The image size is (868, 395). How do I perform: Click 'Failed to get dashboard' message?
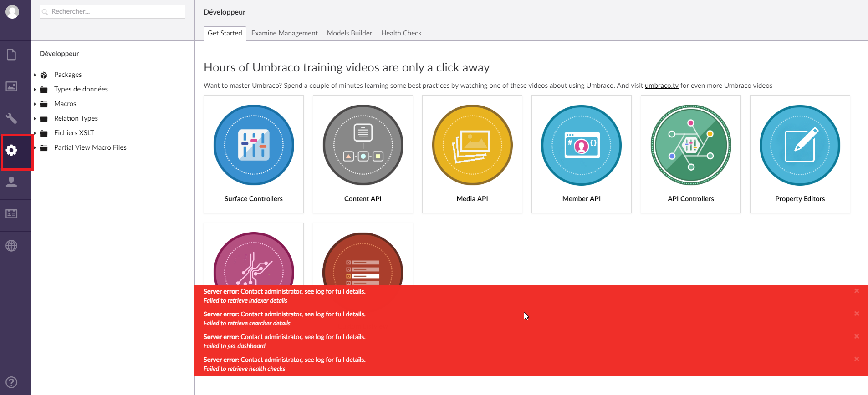(x=235, y=346)
